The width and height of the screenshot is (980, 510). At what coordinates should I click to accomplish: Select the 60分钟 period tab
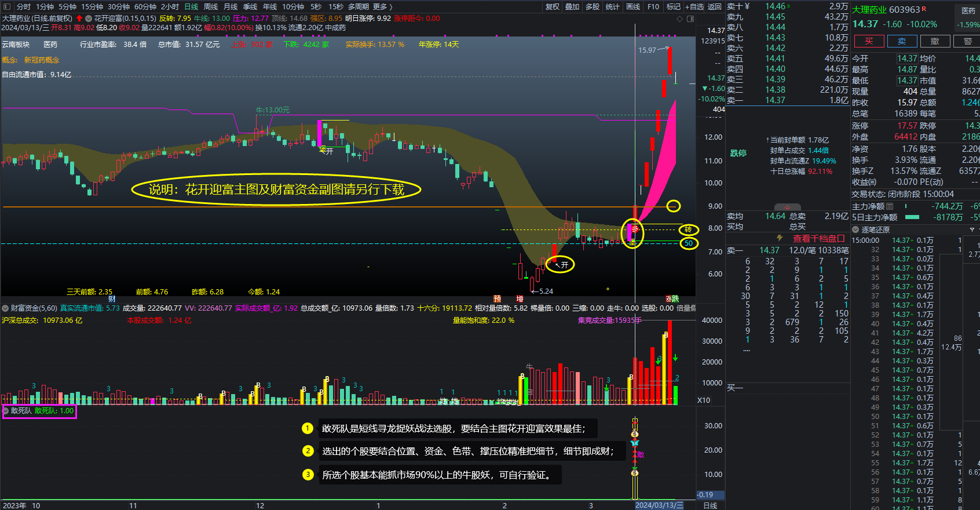tap(145, 6)
